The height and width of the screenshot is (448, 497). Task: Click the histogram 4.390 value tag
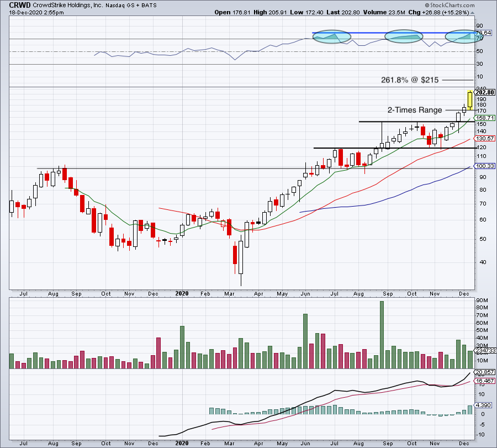pyautogui.click(x=483, y=405)
